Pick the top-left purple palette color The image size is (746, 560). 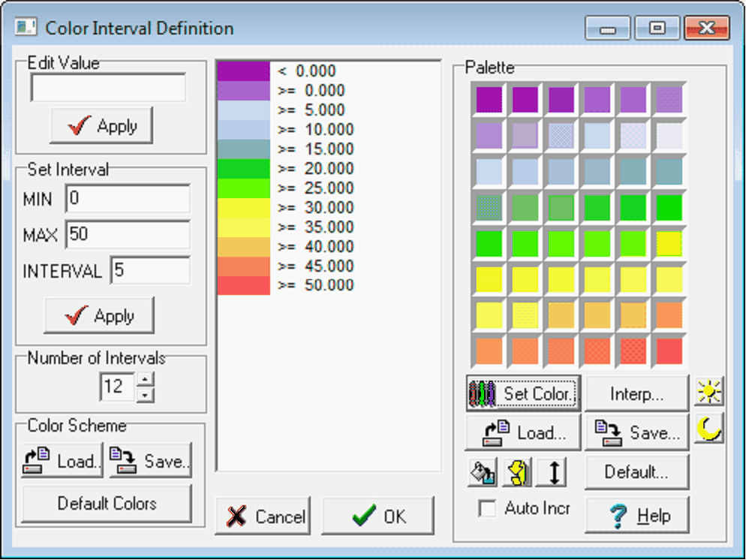pyautogui.click(x=489, y=99)
